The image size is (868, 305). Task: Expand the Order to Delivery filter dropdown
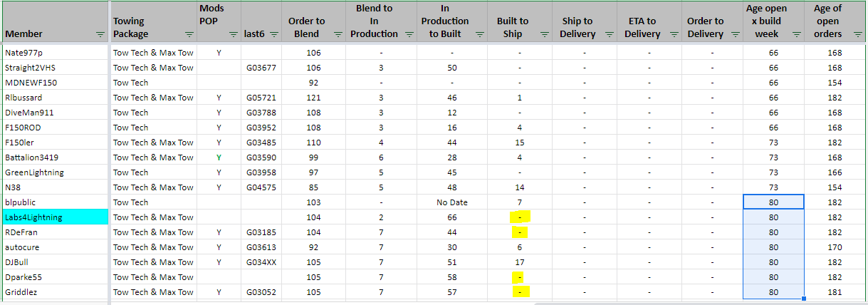click(736, 34)
